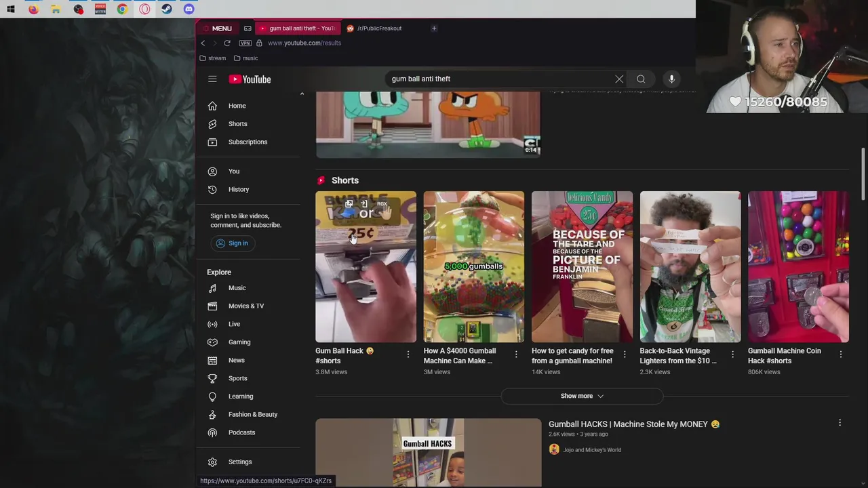Open options for Gumball Machine Coin Hack short
Screen dimensions: 868x488
[841, 354]
